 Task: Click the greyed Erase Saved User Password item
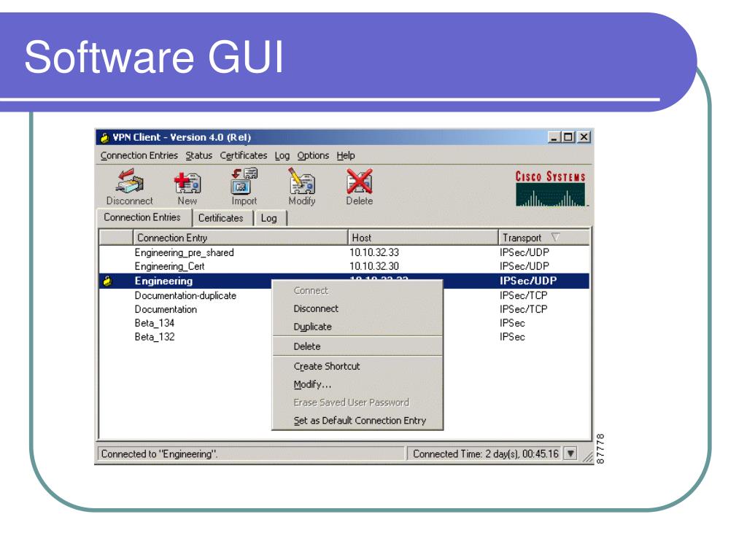click(x=357, y=402)
